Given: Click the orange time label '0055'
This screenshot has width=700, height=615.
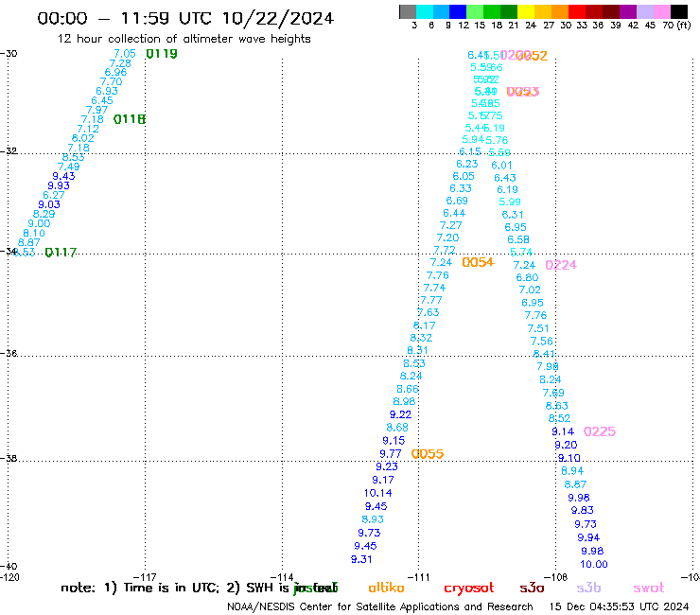Looking at the screenshot, I should click(428, 454).
